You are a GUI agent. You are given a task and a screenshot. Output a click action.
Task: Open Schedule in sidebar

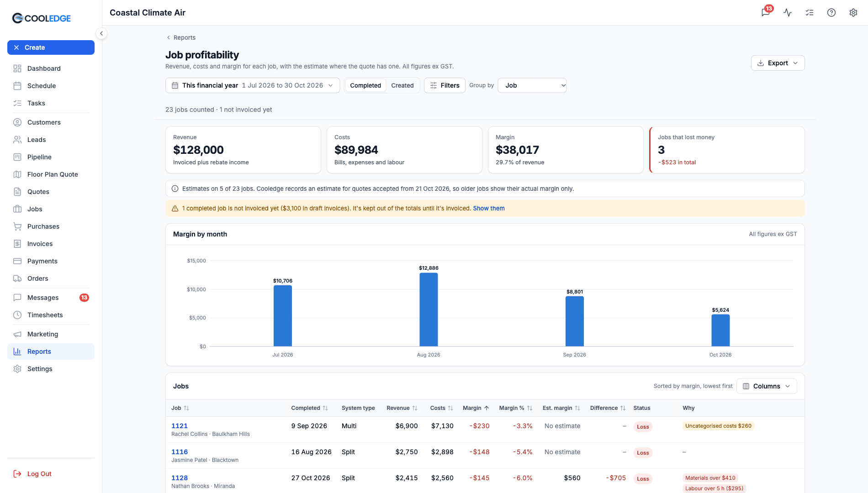(51, 86)
